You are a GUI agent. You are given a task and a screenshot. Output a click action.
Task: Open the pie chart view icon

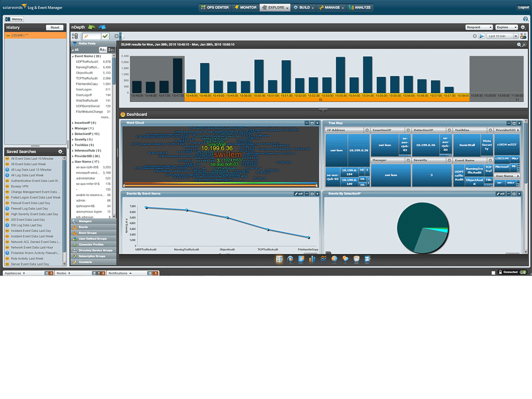(334, 259)
